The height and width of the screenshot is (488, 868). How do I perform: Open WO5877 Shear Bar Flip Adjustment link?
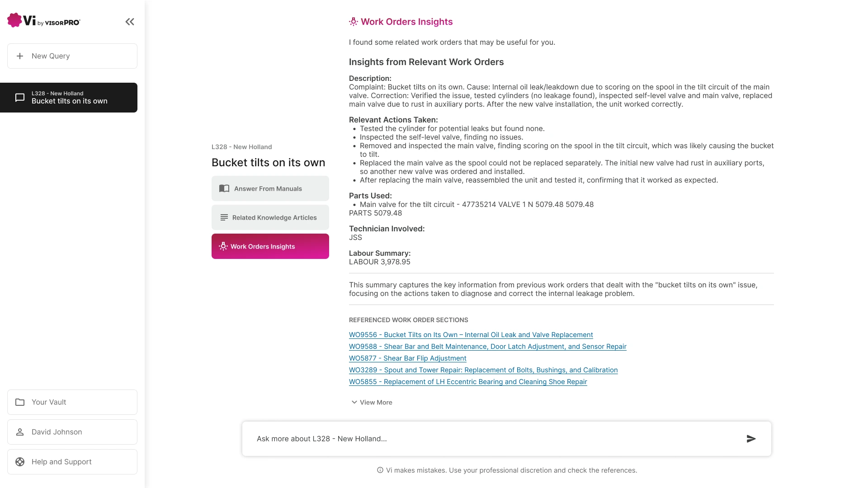(407, 358)
